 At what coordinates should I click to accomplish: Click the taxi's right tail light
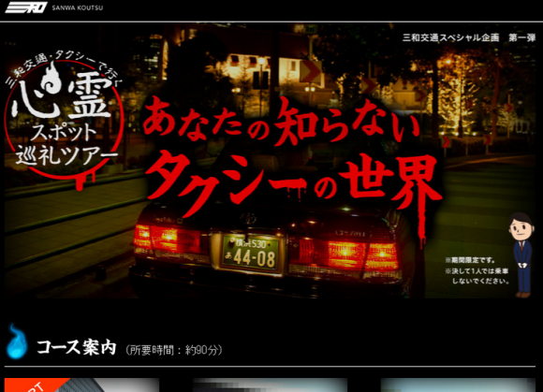coord(363,255)
